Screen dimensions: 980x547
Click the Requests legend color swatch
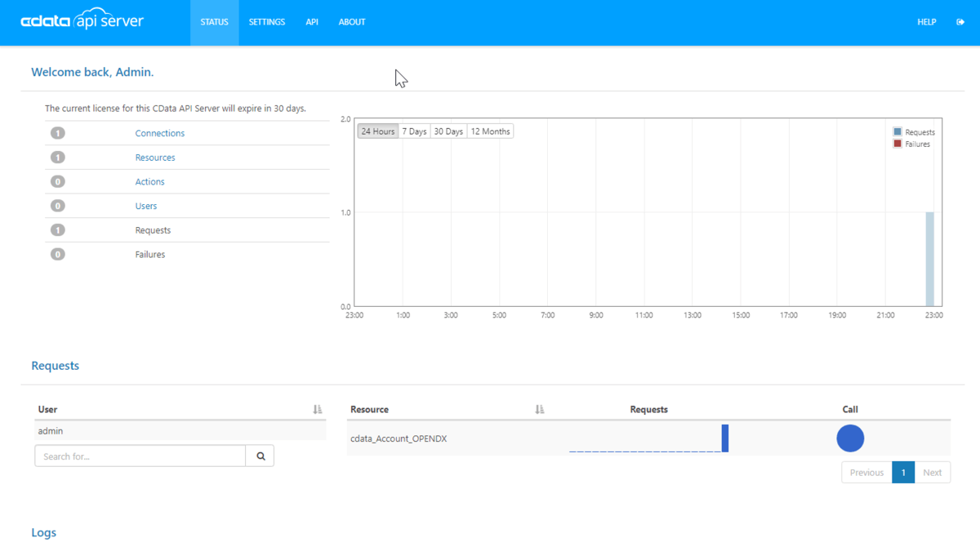(x=898, y=131)
